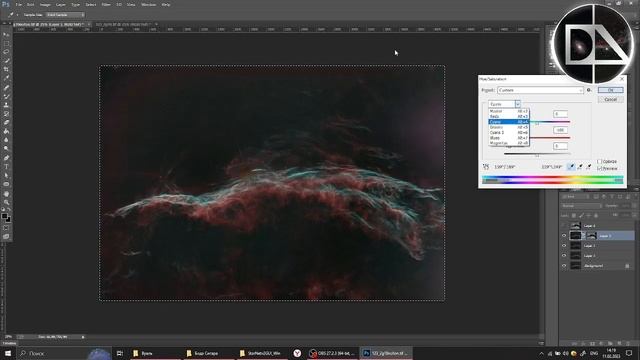
Task: Toggle the Preview checkbox
Action: [x=600, y=169]
